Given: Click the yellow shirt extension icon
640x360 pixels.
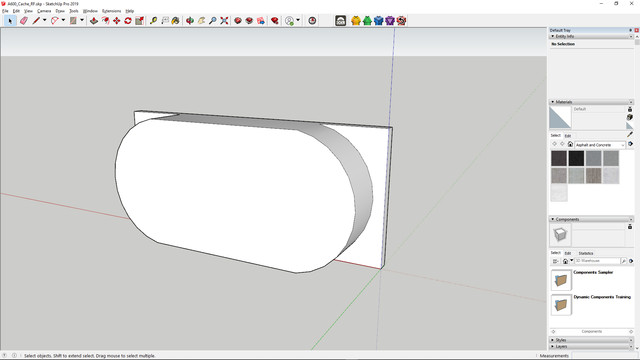Looking at the screenshot, I should (356, 20).
